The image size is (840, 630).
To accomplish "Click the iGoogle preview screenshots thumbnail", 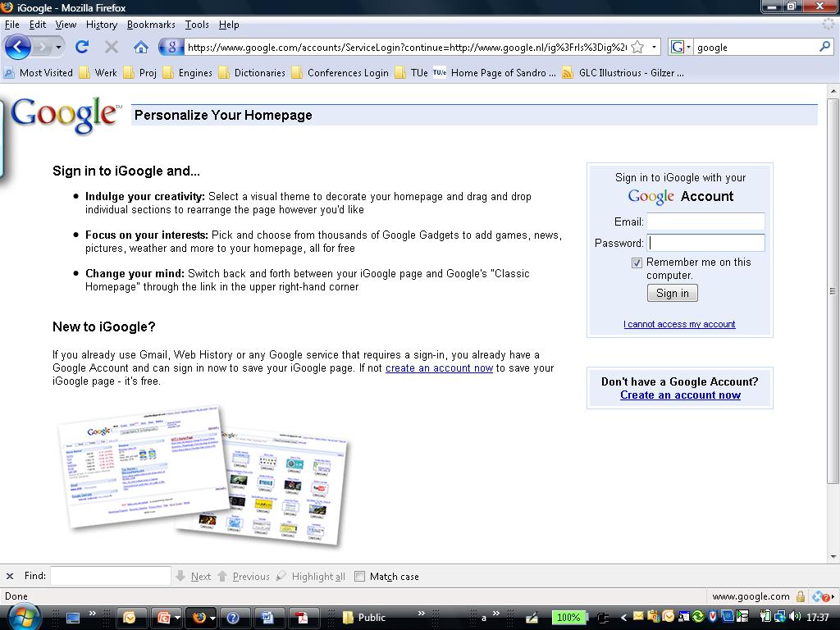I will point(203,477).
